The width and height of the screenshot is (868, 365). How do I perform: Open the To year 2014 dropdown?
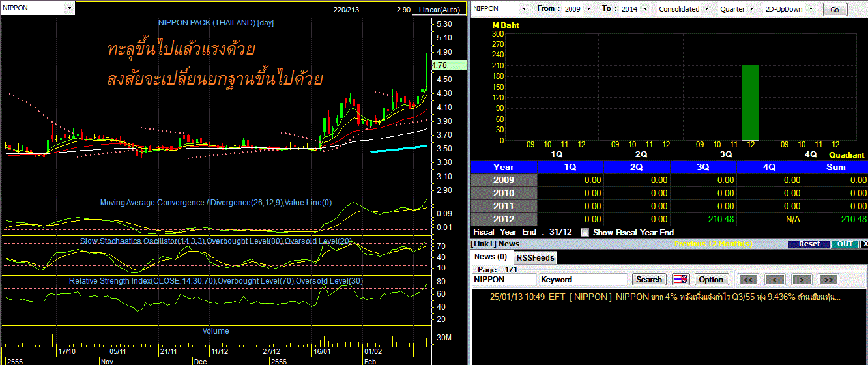pyautogui.click(x=644, y=9)
